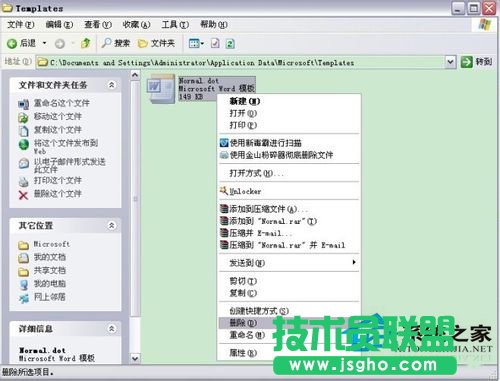Collapse the 其它位置 panel
500x381 pixels.
112,226
